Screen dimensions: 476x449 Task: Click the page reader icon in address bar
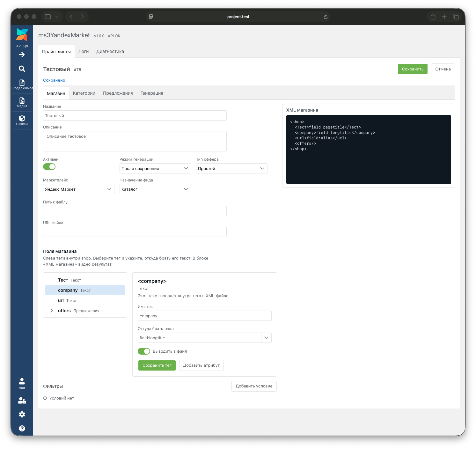coord(151,17)
